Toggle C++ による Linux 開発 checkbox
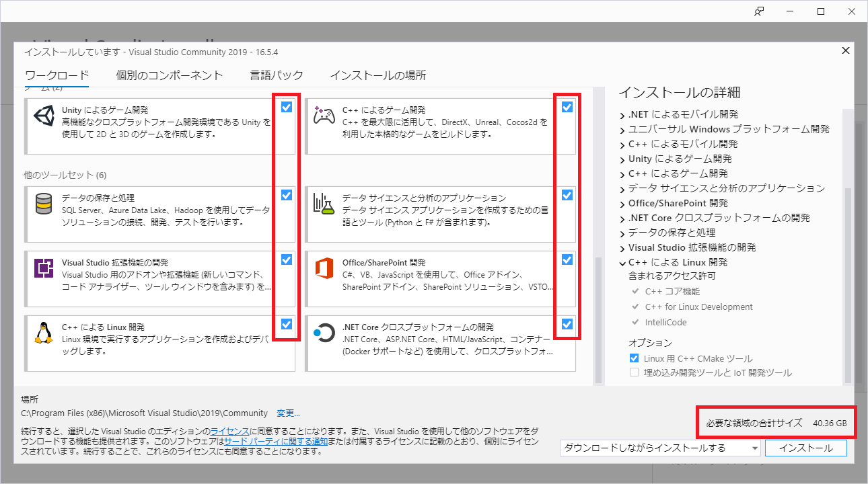Viewport: 868px width, 484px height. (x=287, y=324)
